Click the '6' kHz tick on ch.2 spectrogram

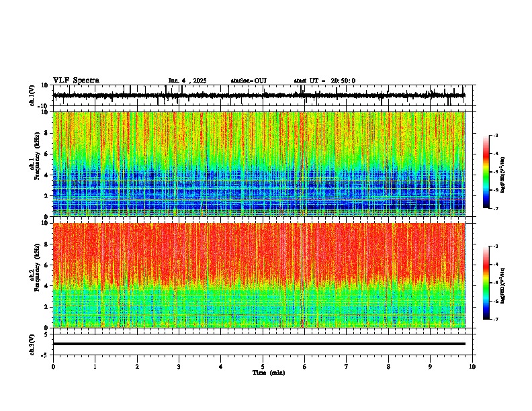pos(46,265)
